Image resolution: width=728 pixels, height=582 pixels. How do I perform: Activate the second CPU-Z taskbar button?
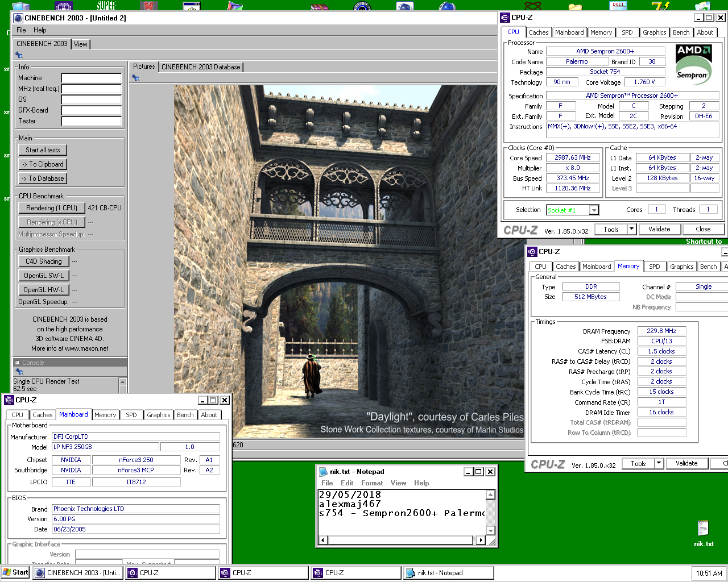click(x=264, y=573)
